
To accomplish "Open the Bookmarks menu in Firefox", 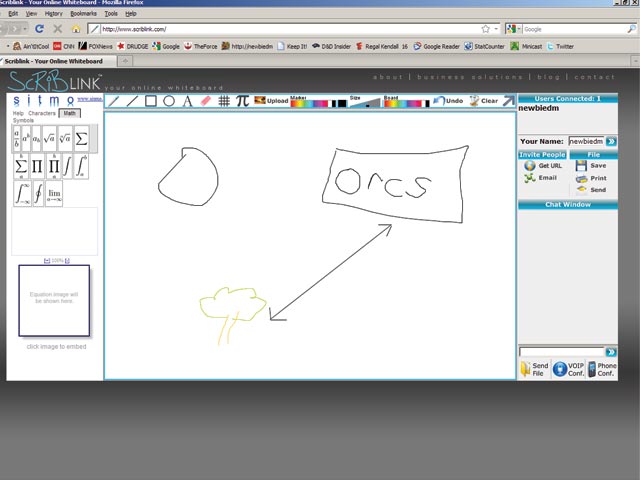I will 83,14.
